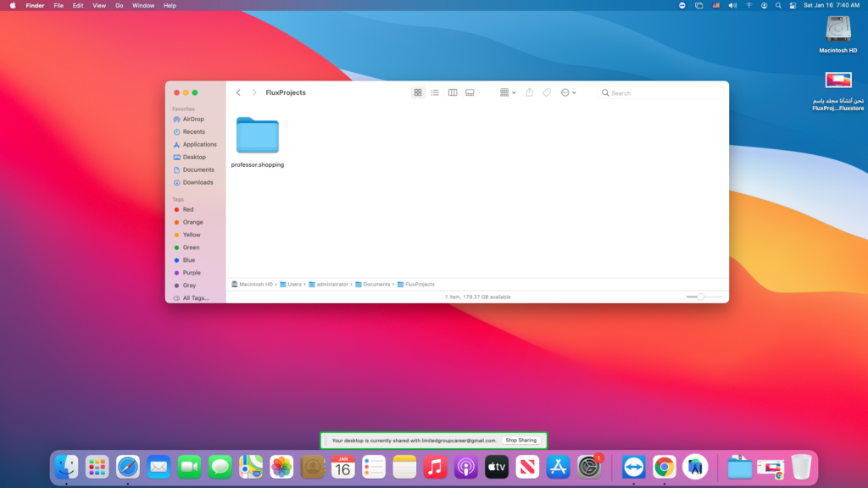Click Documents in the path bar

(373, 285)
